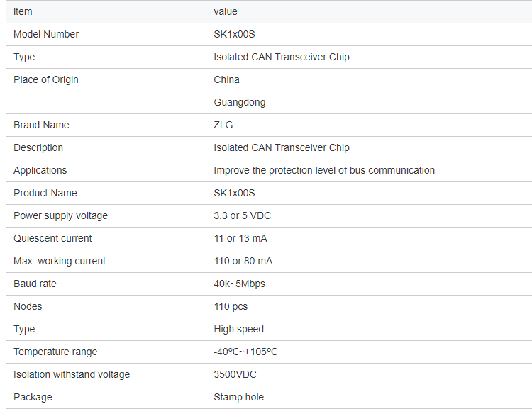
Task: Click the High speed type value
Action: tap(238, 329)
